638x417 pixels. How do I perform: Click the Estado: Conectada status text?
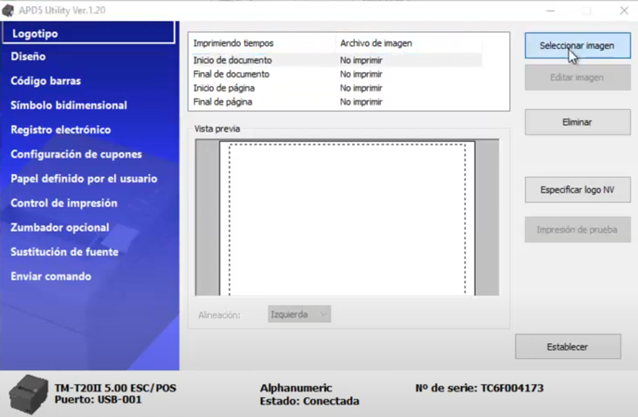click(x=309, y=401)
